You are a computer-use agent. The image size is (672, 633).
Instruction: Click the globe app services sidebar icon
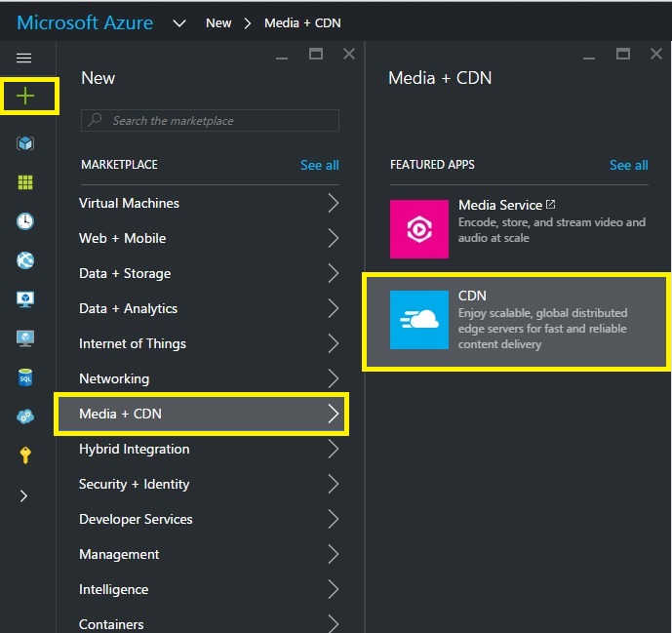[25, 260]
